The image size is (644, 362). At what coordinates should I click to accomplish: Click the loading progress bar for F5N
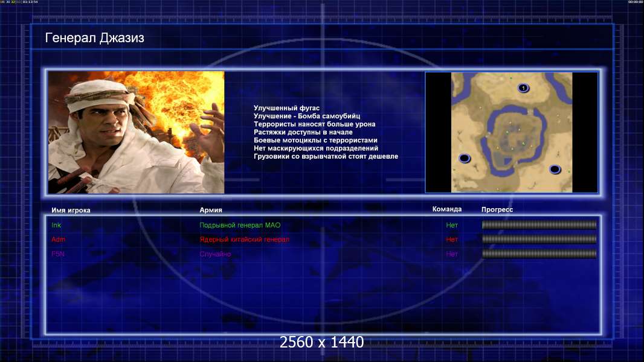click(x=539, y=254)
